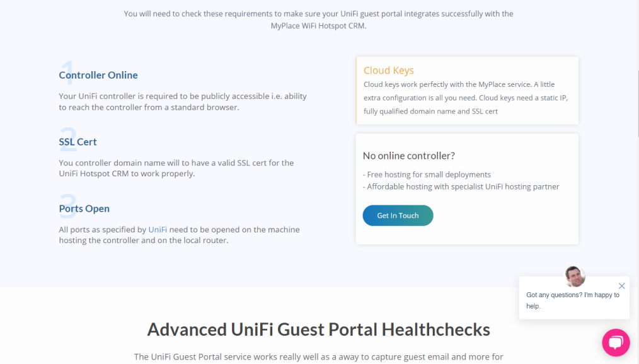Screen dimensions: 639x364
Task: Click the Get In Touch button
Action: pos(398,215)
